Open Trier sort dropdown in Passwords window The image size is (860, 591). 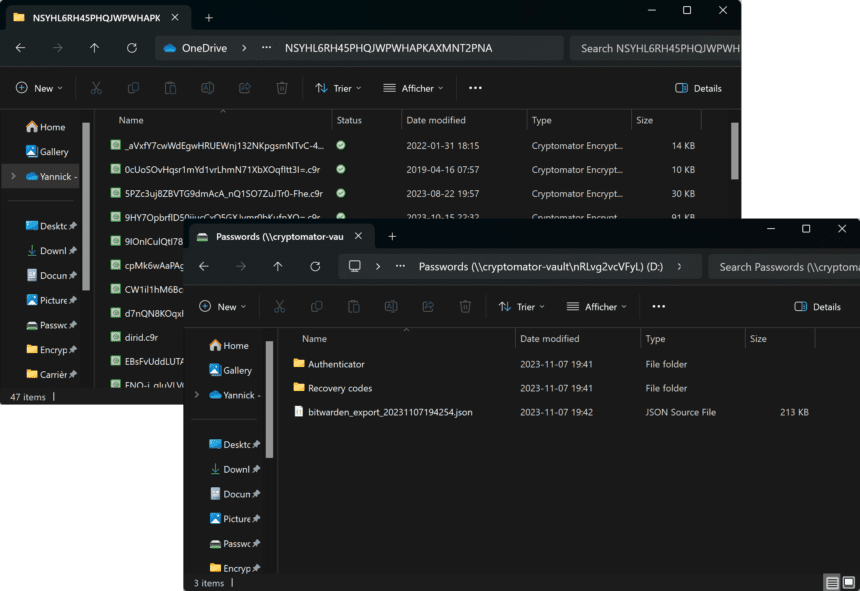[521, 306]
